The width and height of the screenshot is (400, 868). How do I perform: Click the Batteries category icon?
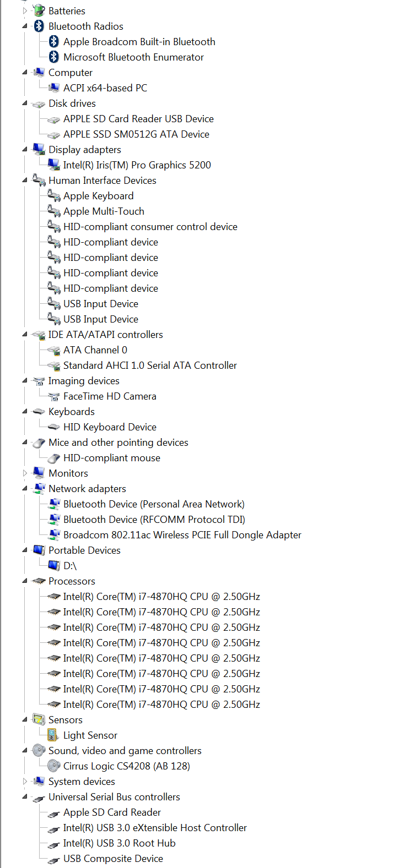click(39, 10)
